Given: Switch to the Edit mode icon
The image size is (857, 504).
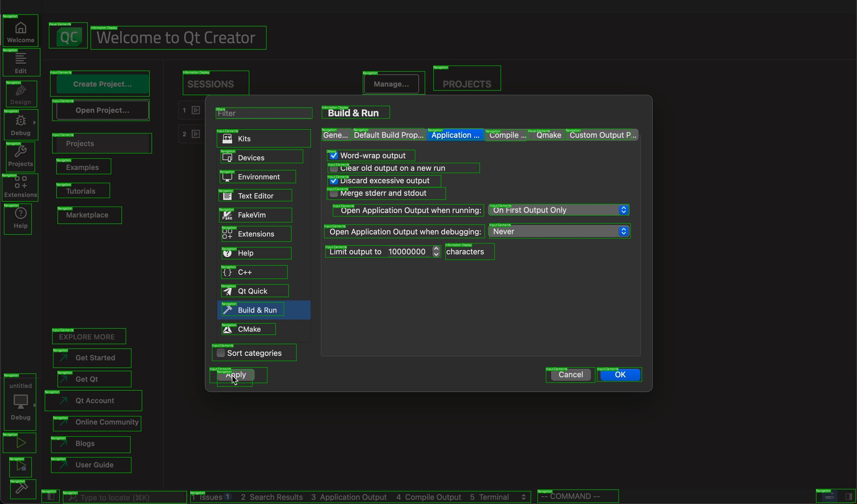Looking at the screenshot, I should (21, 62).
